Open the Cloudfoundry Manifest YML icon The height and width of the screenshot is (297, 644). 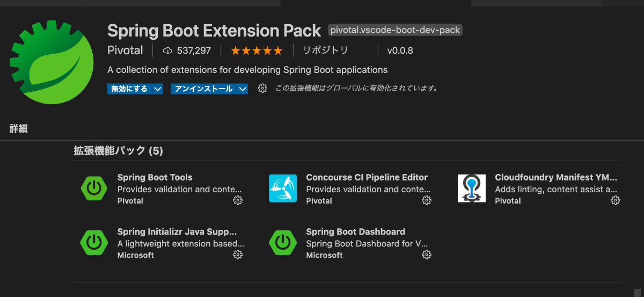pyautogui.click(x=472, y=188)
